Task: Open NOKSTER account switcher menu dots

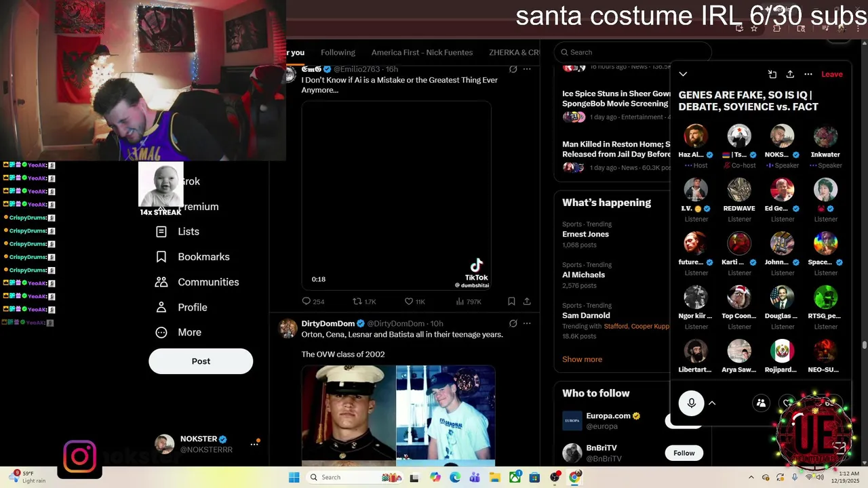Action: [254, 444]
